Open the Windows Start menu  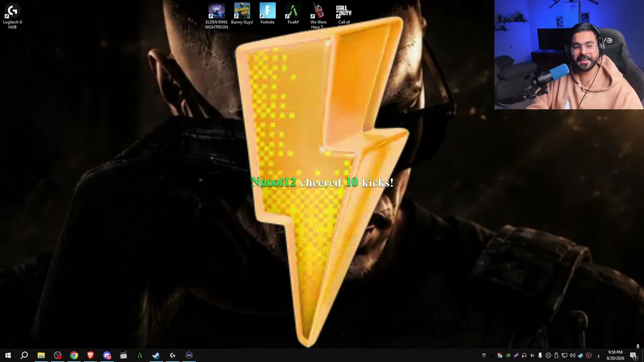(8, 355)
